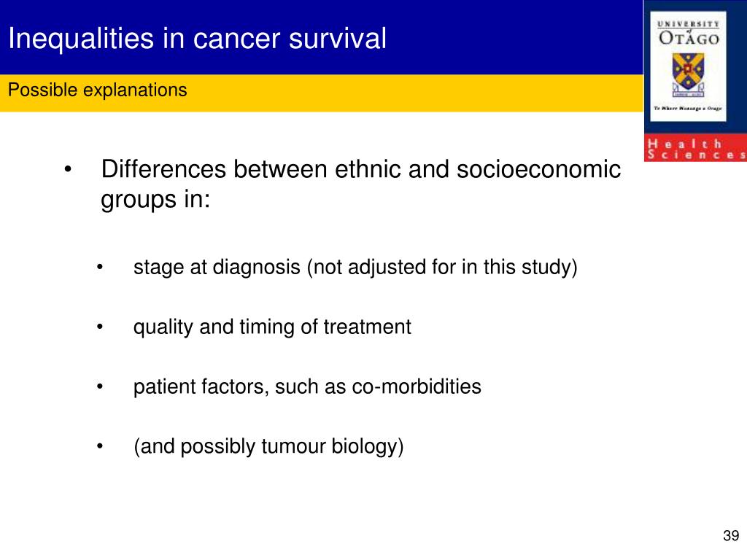
Task: Click the 'University Otago' text in logo
Action: [x=689, y=34]
